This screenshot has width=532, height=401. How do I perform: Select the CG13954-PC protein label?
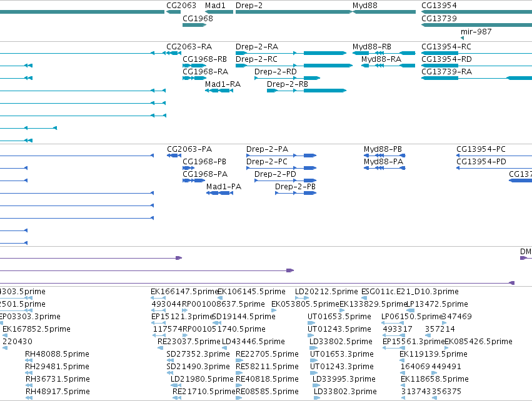click(x=481, y=149)
